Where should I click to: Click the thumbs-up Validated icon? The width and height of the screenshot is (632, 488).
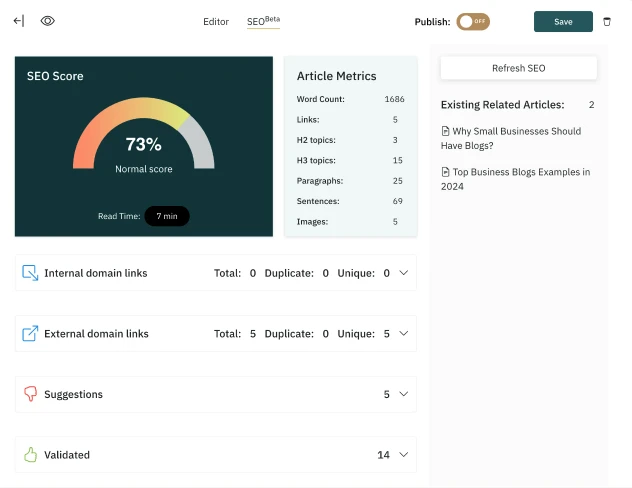tap(30, 455)
